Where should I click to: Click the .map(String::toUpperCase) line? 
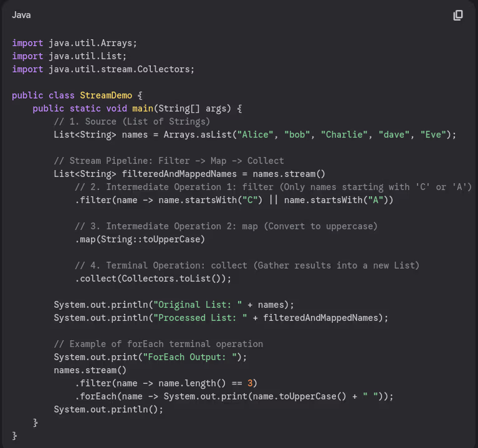(140, 239)
